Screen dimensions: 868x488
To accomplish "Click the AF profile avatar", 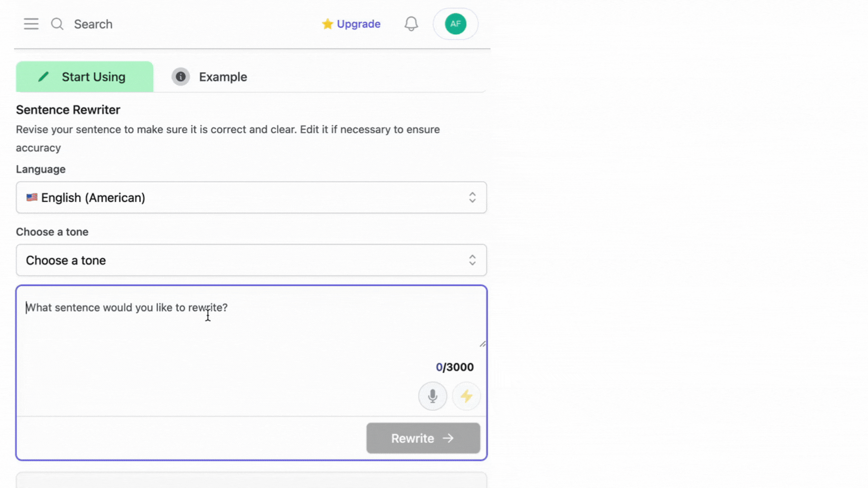I will (455, 24).
